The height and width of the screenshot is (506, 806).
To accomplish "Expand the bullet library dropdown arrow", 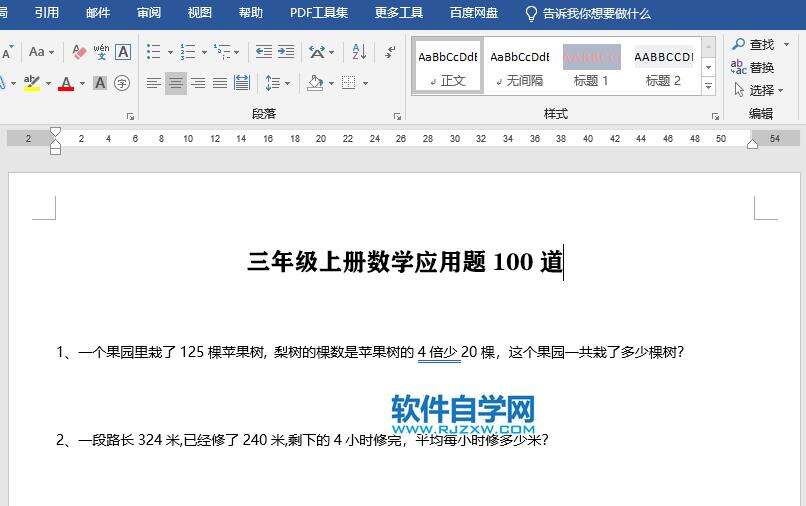I will click(170, 52).
